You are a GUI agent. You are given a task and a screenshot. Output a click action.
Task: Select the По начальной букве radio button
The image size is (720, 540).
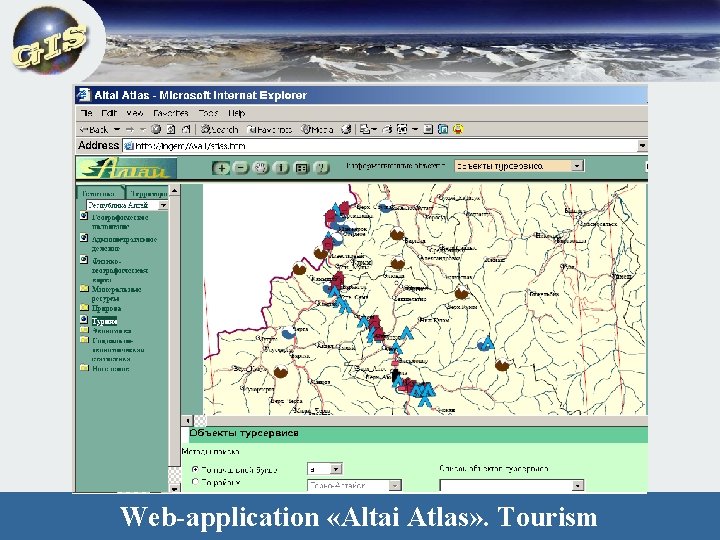coord(195,469)
